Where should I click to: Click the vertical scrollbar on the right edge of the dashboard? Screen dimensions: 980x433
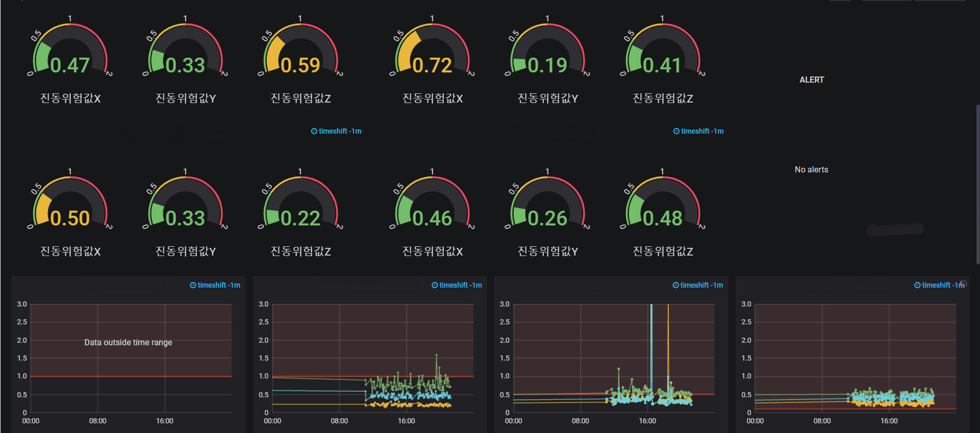pos(977,184)
